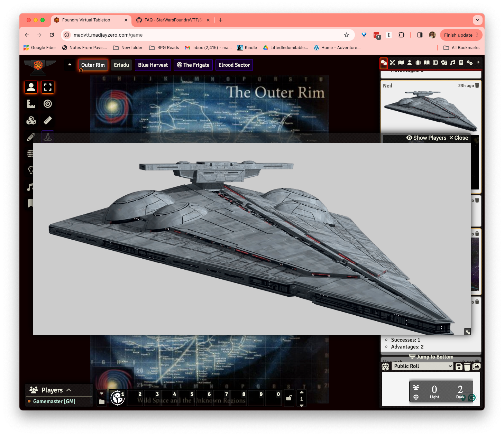The height and width of the screenshot is (436, 504).
Task: Select the diagonal ruler measure tool
Action: point(48,120)
